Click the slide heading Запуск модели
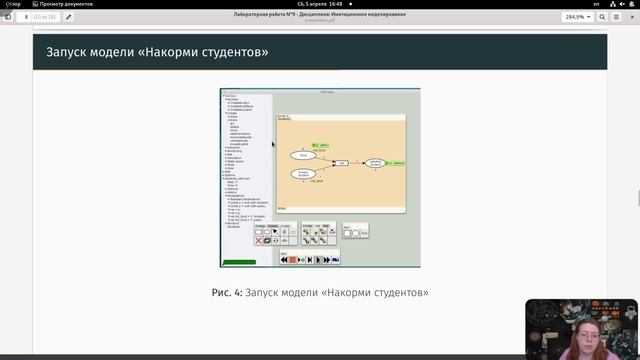The image size is (640, 360). tap(157, 52)
